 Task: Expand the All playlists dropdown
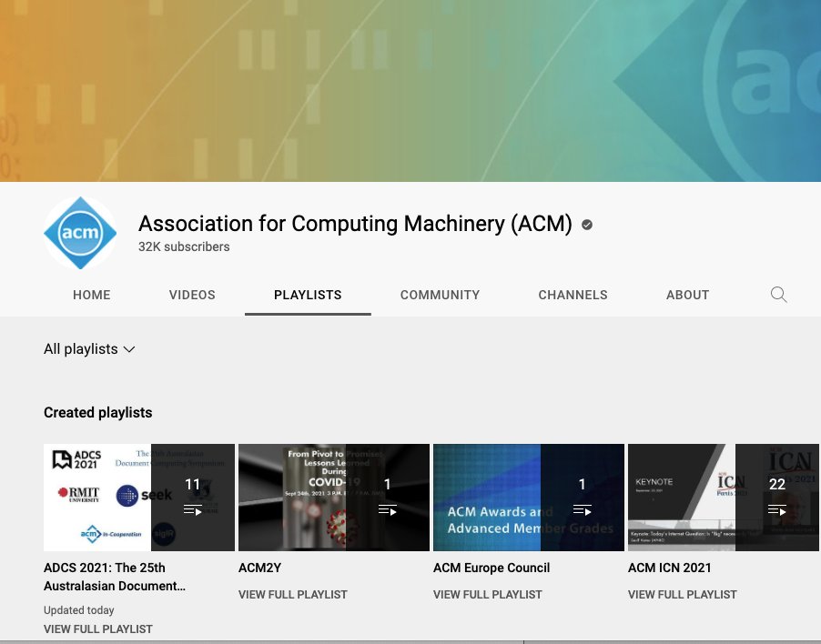coord(89,349)
